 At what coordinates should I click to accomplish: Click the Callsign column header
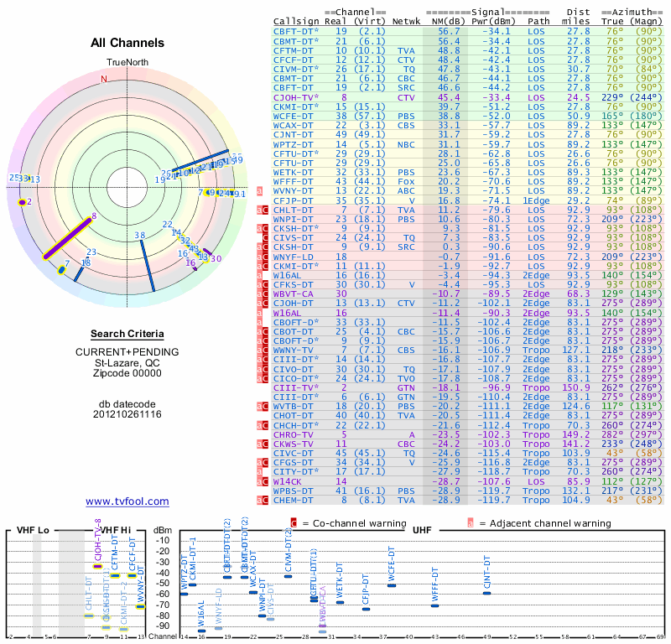pyautogui.click(x=297, y=21)
